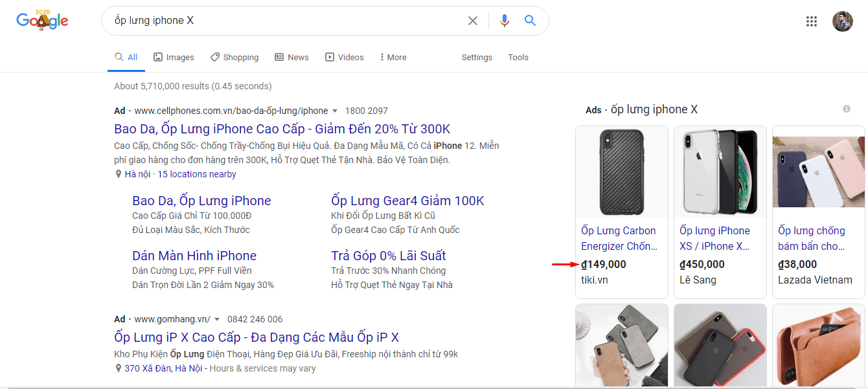The image size is (868, 389).
Task: Switch to the Videos tab
Action: point(345,57)
